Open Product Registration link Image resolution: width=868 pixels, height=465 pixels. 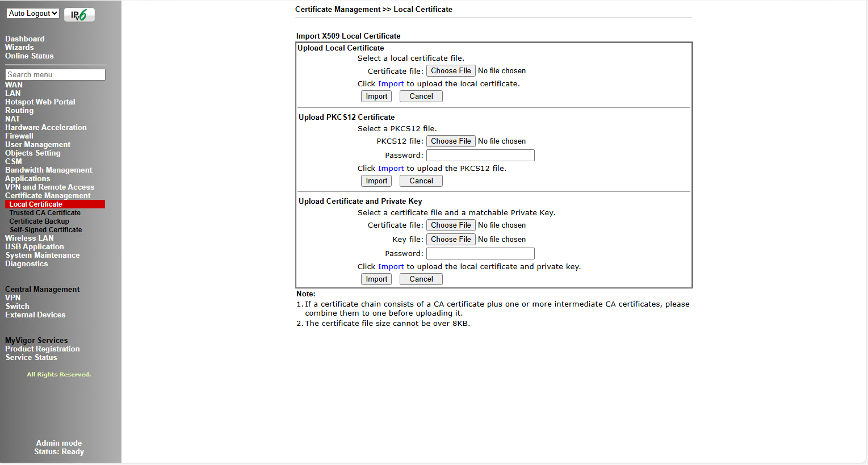click(43, 349)
